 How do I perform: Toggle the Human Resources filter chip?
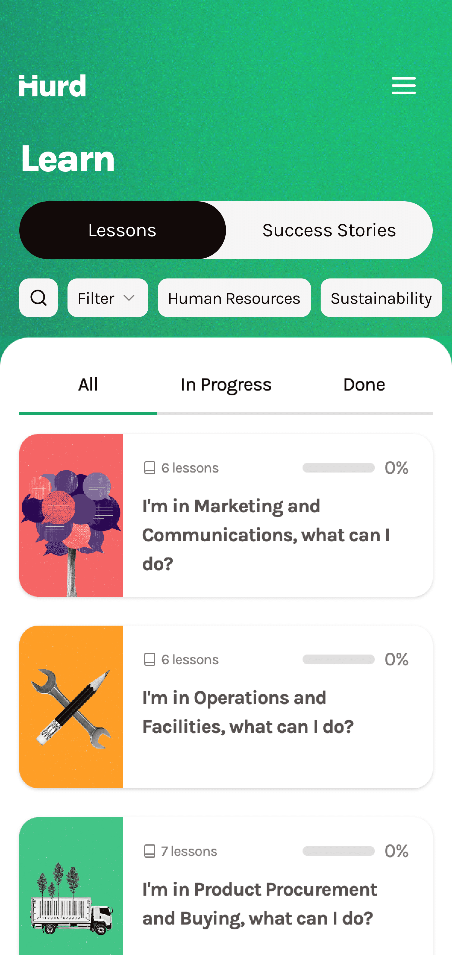[x=234, y=297]
